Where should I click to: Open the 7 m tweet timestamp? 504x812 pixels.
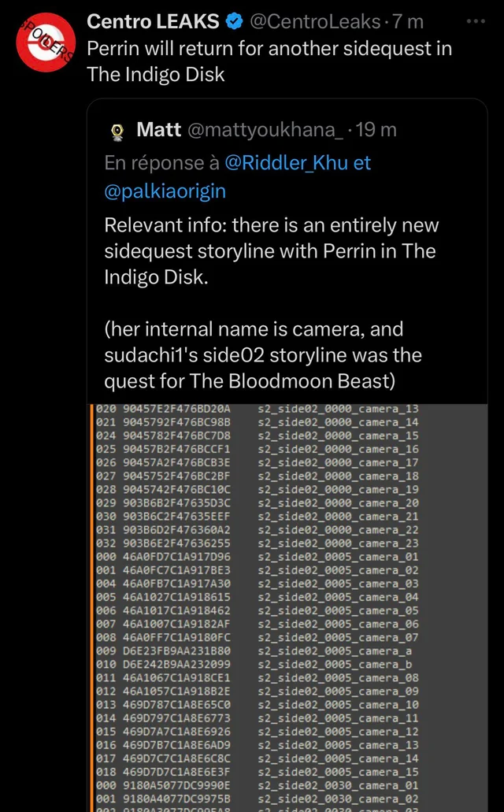pyautogui.click(x=407, y=21)
